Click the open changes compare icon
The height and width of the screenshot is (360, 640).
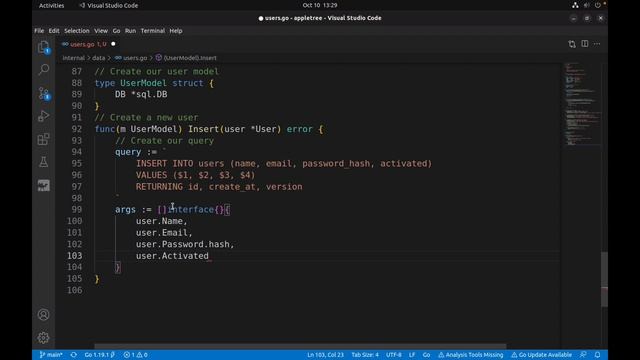pos(572,44)
